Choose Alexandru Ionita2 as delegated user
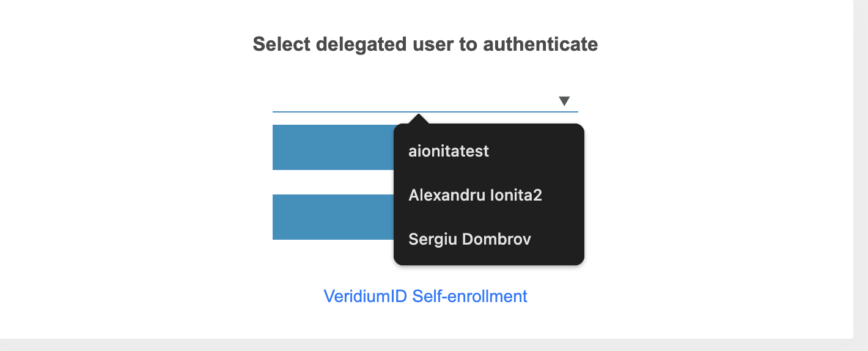This screenshot has width=868, height=351. tap(475, 195)
